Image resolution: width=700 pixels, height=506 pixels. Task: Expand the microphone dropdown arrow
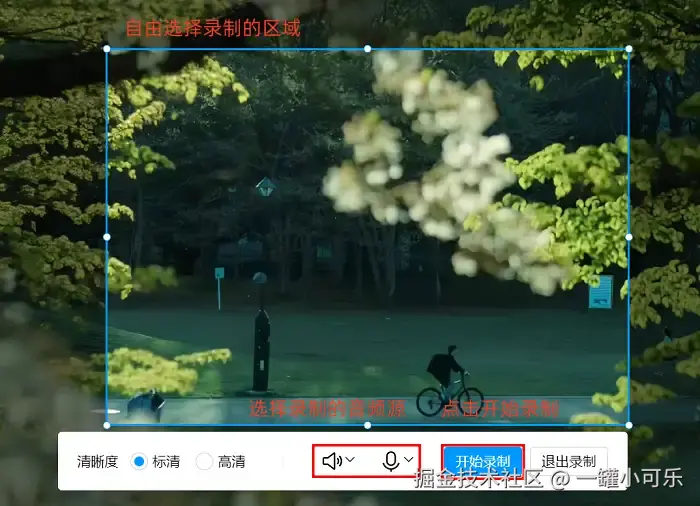click(x=408, y=460)
